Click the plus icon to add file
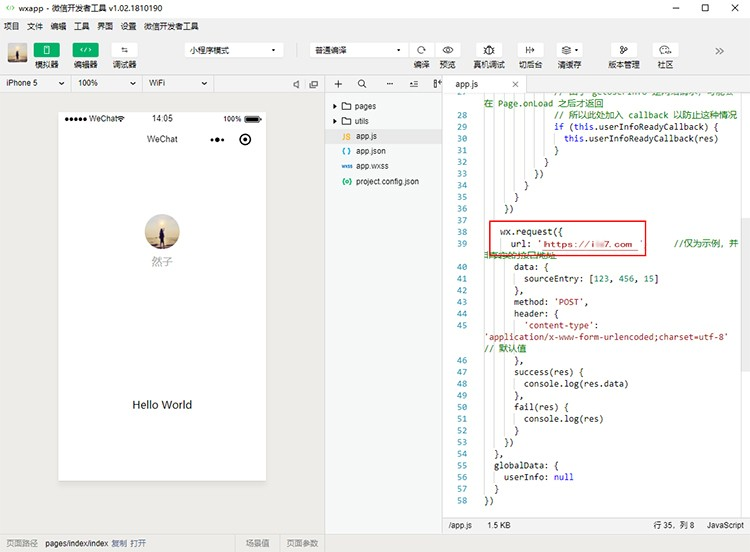Screen dimensions: 750x552 (x=338, y=84)
